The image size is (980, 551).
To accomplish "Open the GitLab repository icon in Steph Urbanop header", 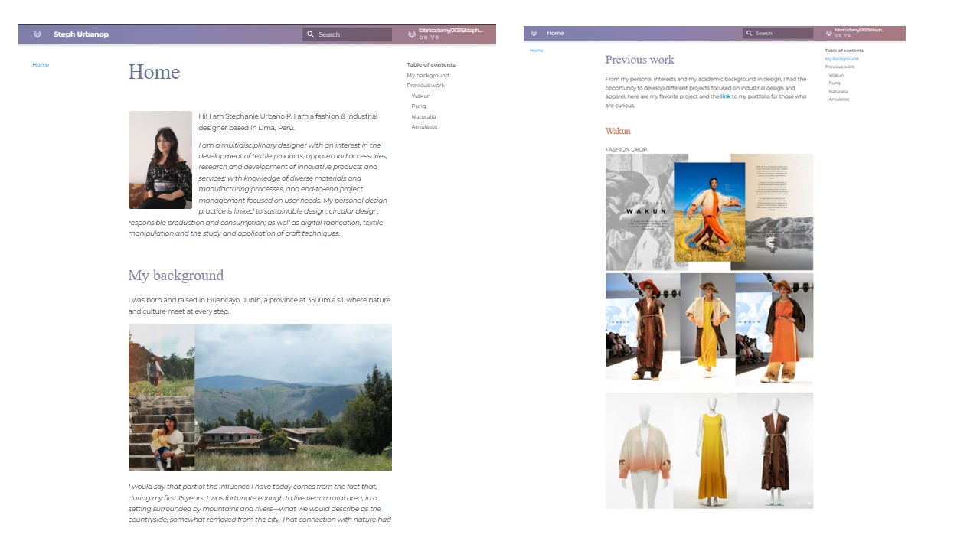I will pos(412,34).
